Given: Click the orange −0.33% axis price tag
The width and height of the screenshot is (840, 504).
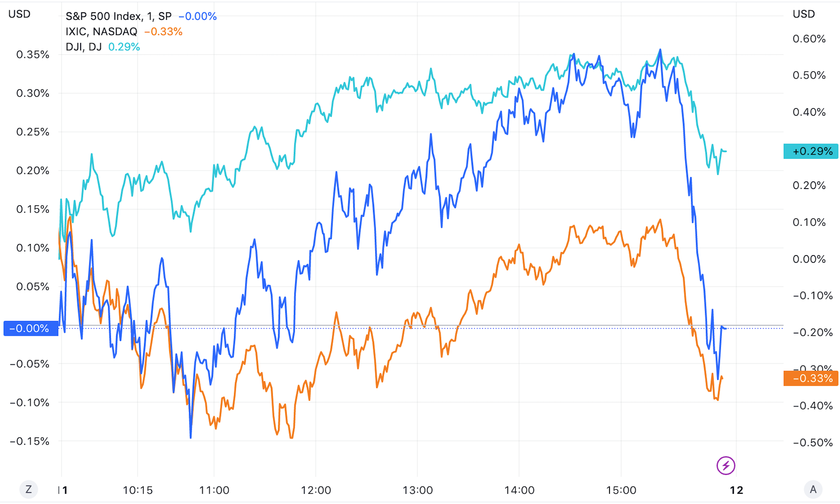Looking at the screenshot, I should 811,378.
